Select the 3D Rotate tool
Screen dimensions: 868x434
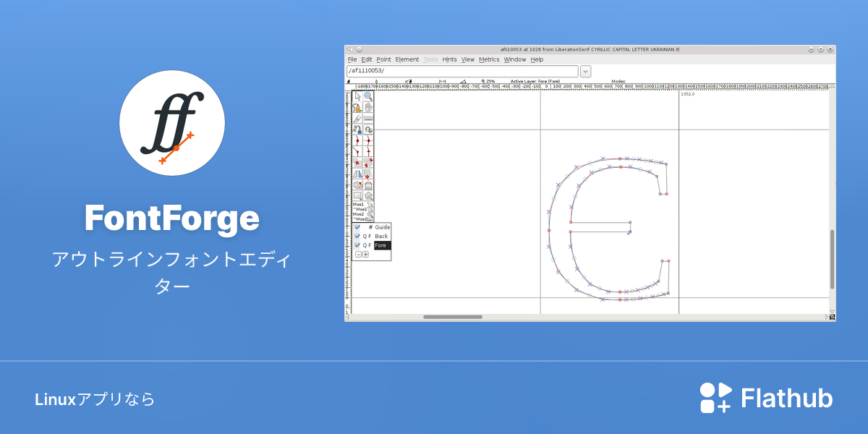click(357, 185)
